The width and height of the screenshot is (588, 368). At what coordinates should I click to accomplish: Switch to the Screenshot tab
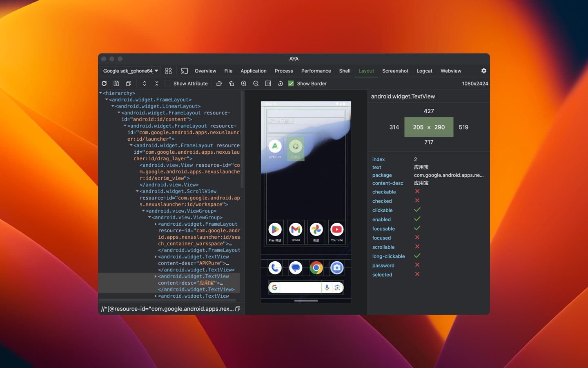[x=395, y=71]
